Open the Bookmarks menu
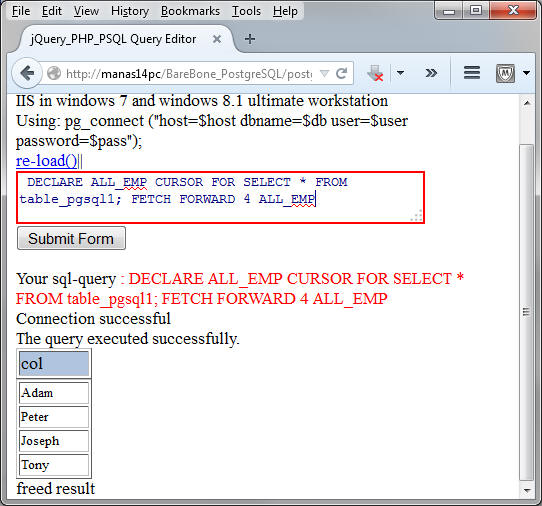The width and height of the screenshot is (542, 506). click(x=190, y=11)
